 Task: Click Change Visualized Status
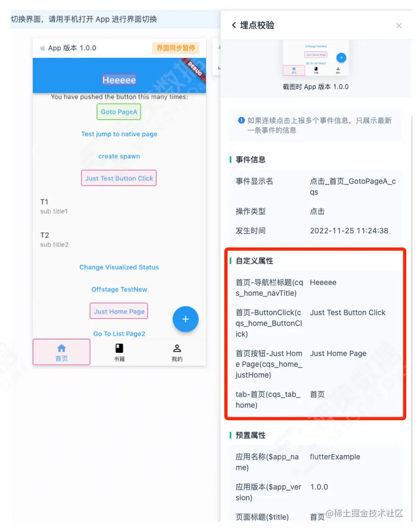119,267
